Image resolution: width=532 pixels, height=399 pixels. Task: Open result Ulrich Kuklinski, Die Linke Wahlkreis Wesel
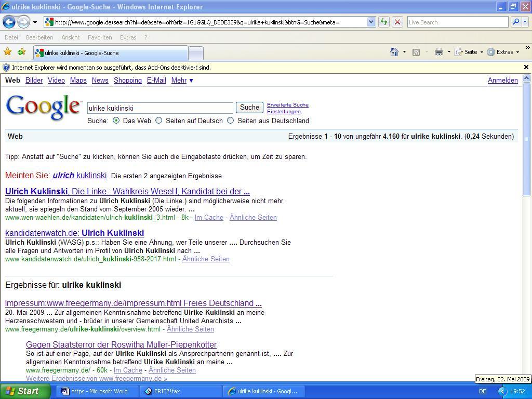point(128,191)
